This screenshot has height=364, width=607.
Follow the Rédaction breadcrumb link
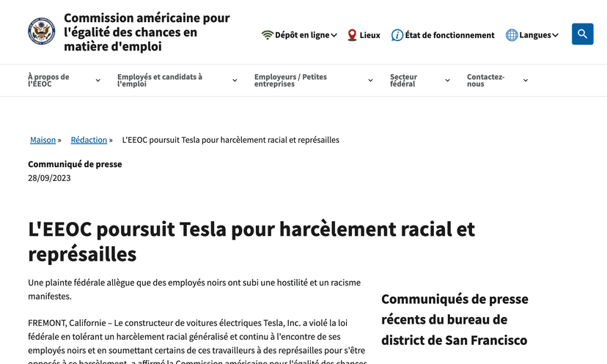point(89,140)
